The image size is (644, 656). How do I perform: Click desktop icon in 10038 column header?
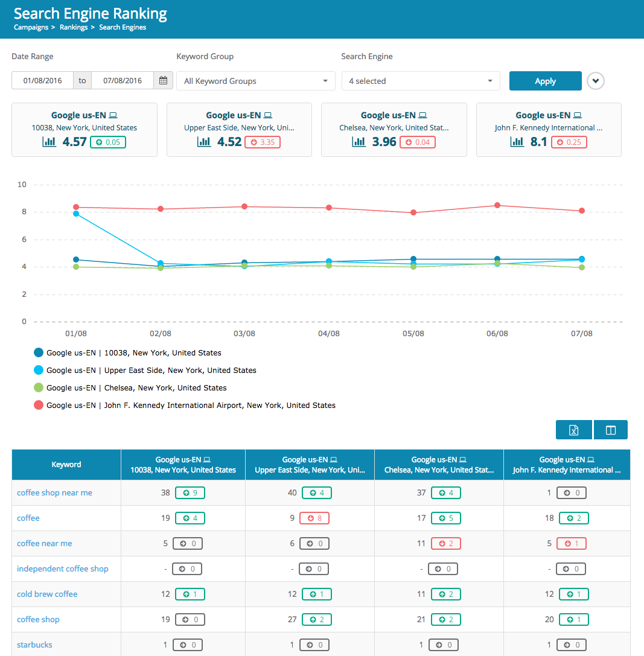point(207,460)
